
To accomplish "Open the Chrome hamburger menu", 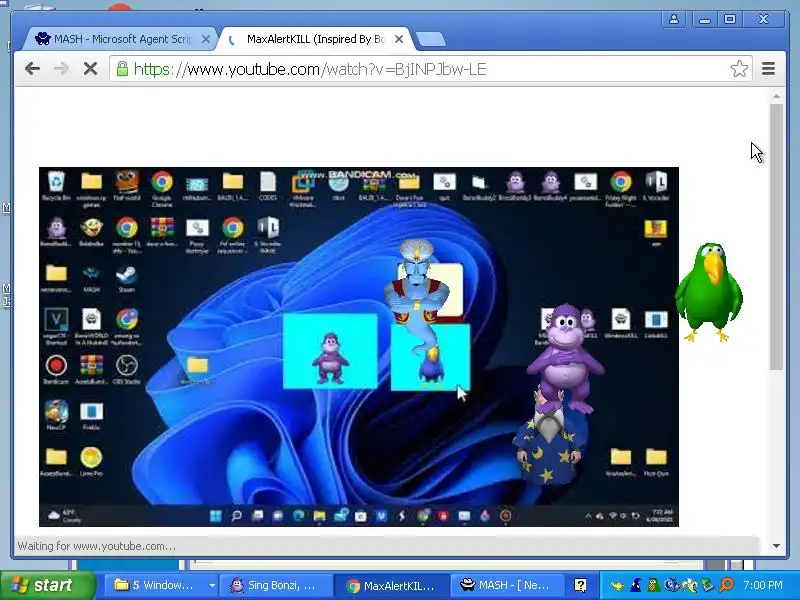I will pyautogui.click(x=768, y=68).
